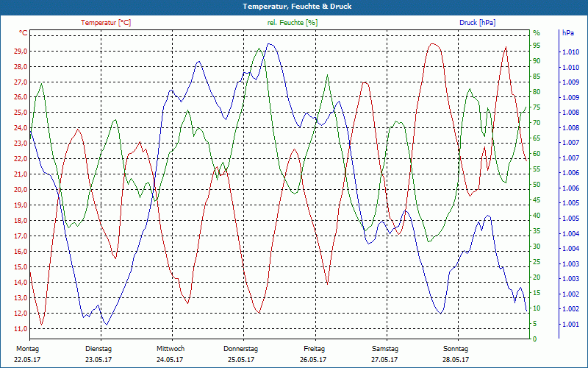588x368 pixels.
Task: Click the '12,0' temperature axis value
Action: click(21, 314)
